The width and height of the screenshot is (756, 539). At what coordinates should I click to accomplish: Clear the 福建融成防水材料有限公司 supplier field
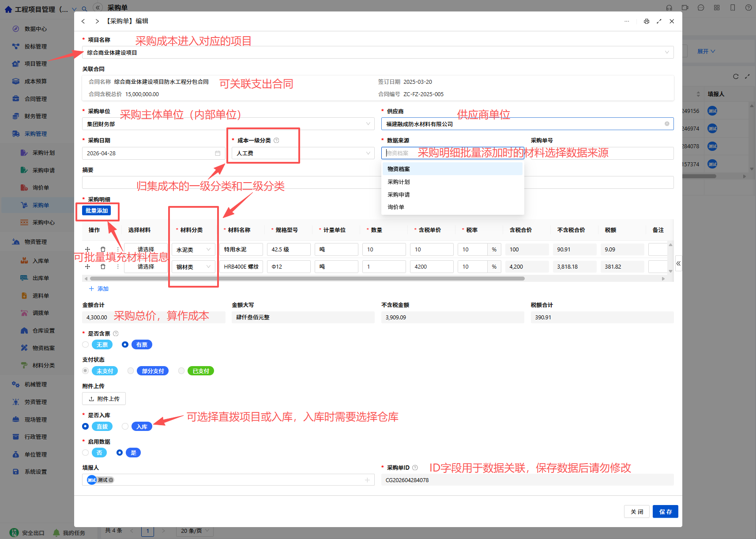(667, 124)
